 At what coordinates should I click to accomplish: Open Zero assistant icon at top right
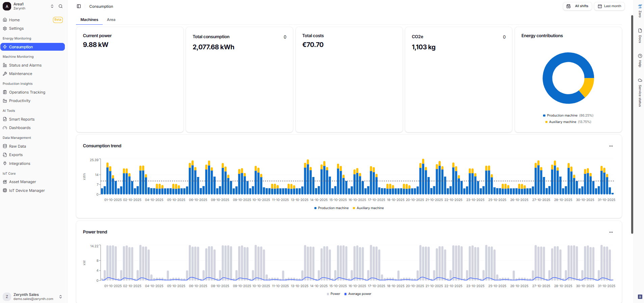pyautogui.click(x=640, y=6)
